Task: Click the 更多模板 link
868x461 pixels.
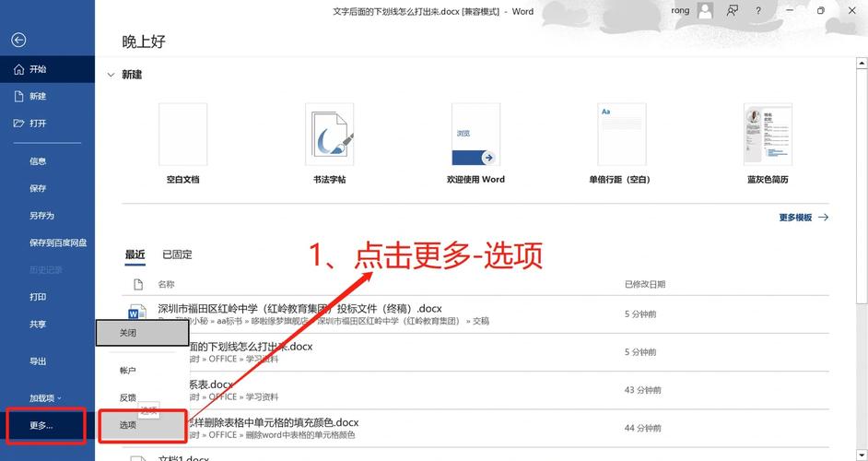Action: pyautogui.click(x=803, y=218)
